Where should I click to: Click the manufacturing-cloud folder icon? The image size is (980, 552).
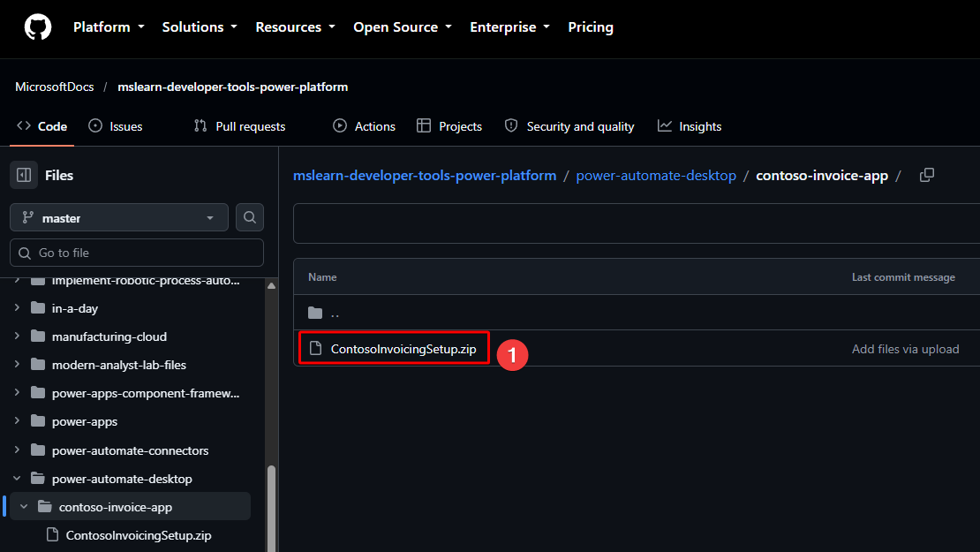[38, 336]
